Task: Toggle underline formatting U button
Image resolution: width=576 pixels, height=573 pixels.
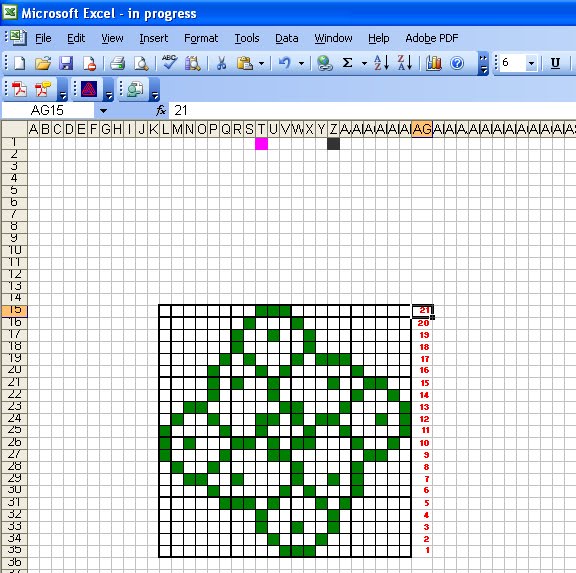Action: point(555,63)
